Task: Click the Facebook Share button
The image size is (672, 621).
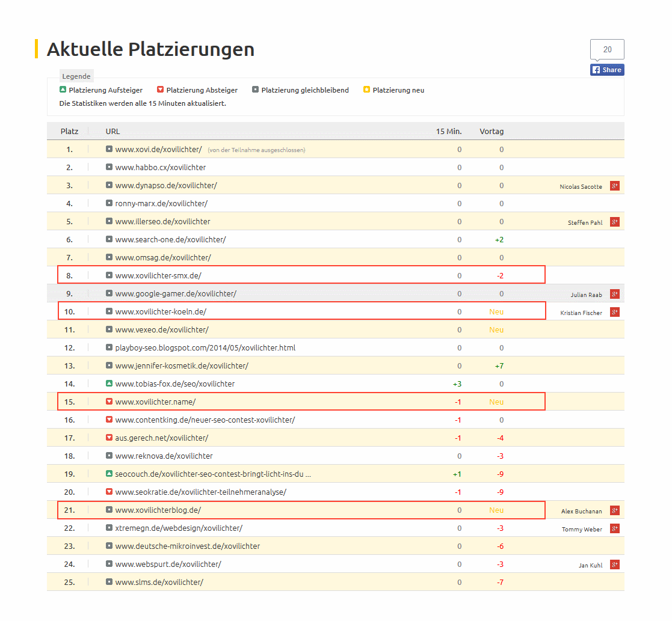Action: [x=607, y=70]
